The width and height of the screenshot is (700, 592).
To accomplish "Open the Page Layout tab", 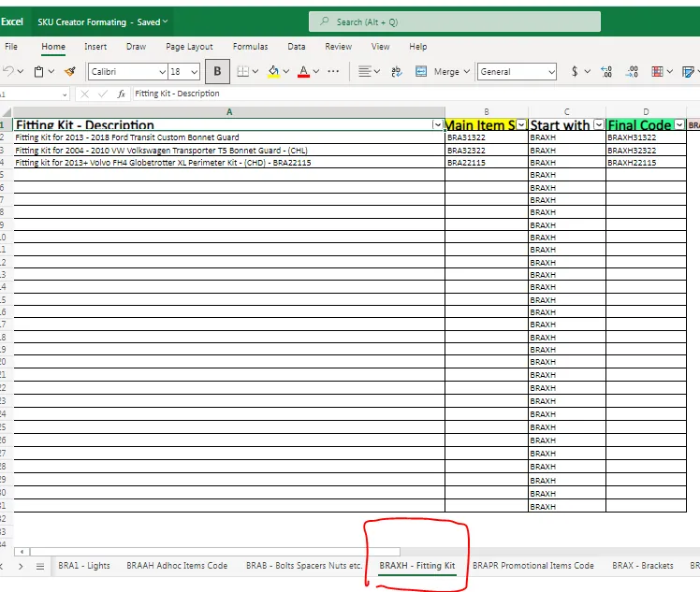I will pyautogui.click(x=189, y=47).
